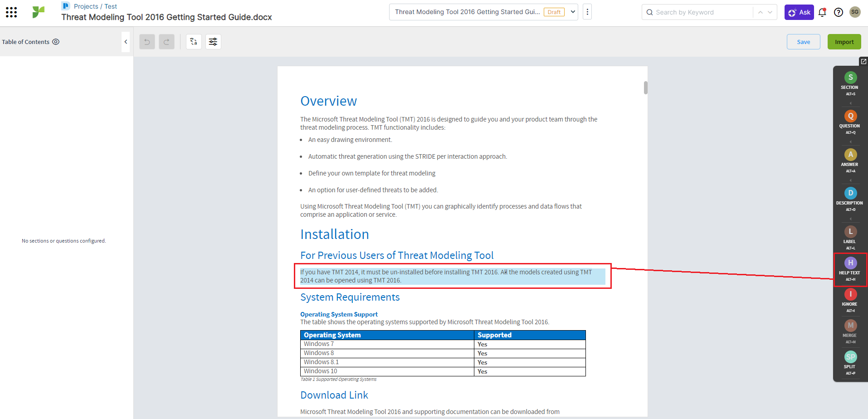Toggle Table of Contents visibility eye
The image size is (868, 419).
coord(56,42)
